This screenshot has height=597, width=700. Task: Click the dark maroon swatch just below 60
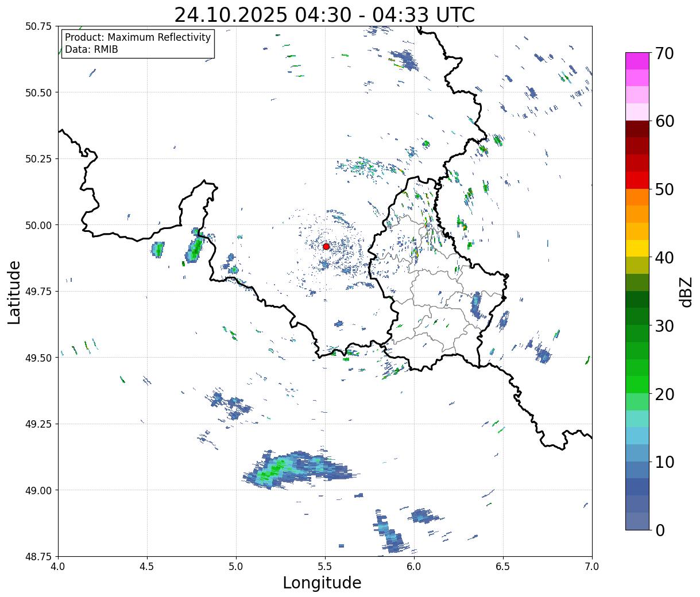[x=637, y=129]
